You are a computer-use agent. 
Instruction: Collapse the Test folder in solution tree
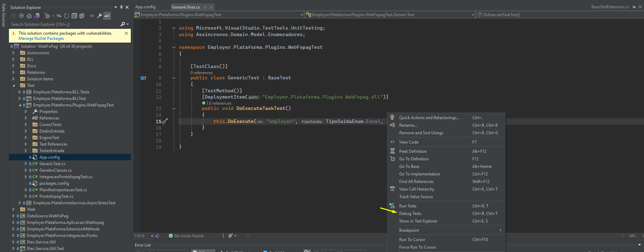coord(14,85)
